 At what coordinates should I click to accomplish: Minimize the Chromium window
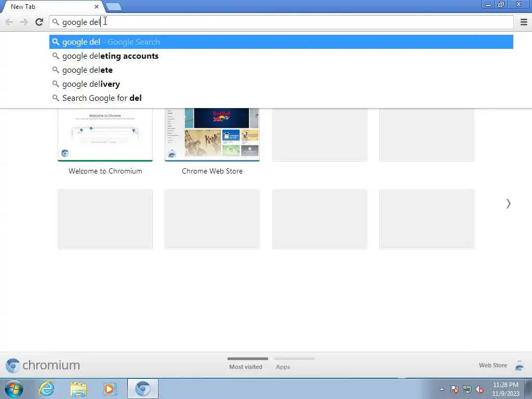pyautogui.click(x=488, y=5)
